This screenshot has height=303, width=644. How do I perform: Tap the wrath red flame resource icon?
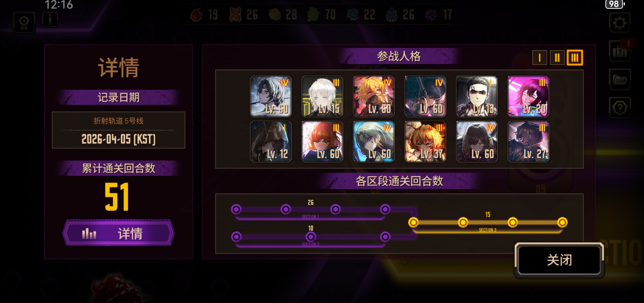(x=196, y=15)
